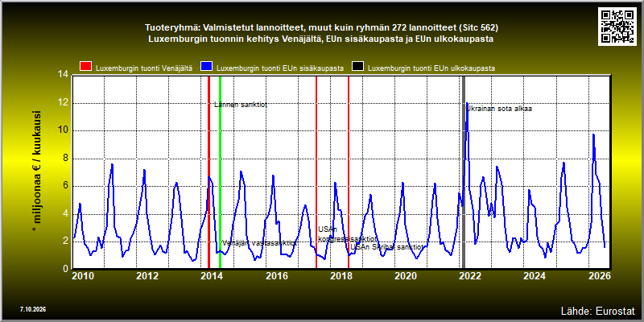Select the black EUn ulkokaupasta legend swatch
The image size is (644, 322).
pyautogui.click(x=357, y=68)
